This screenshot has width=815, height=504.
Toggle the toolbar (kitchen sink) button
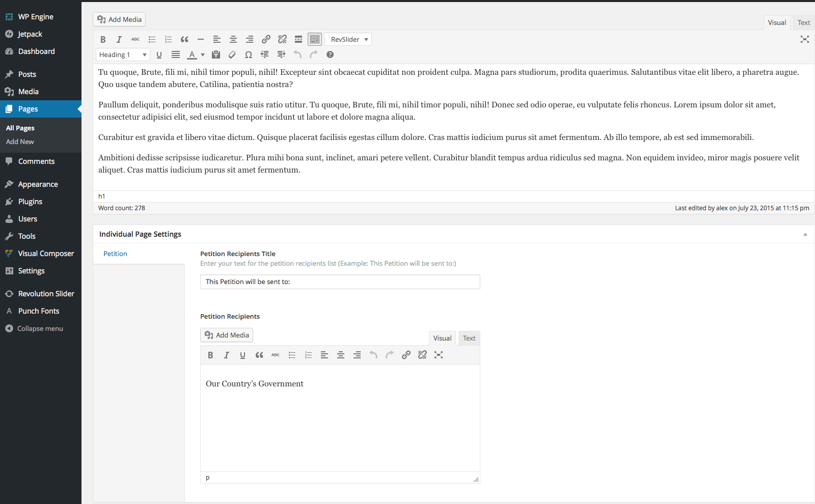coord(315,39)
